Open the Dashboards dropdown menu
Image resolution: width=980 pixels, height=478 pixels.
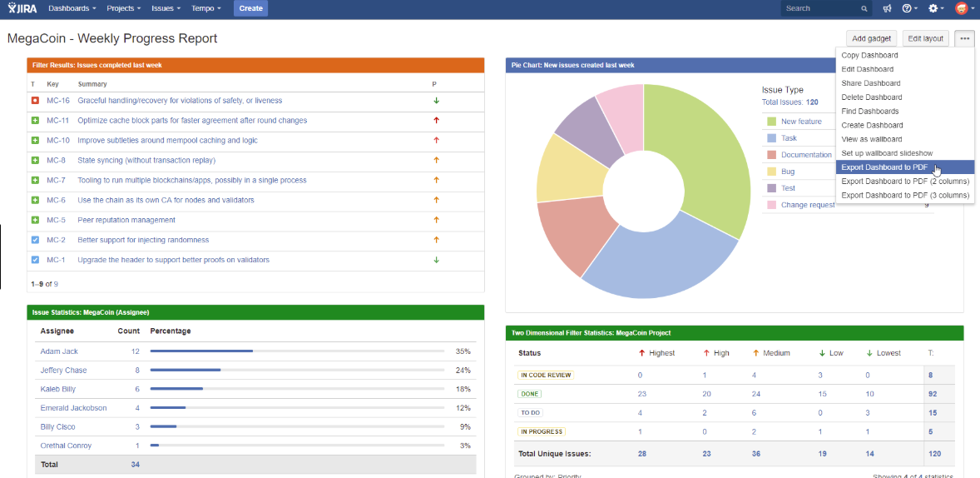point(72,9)
